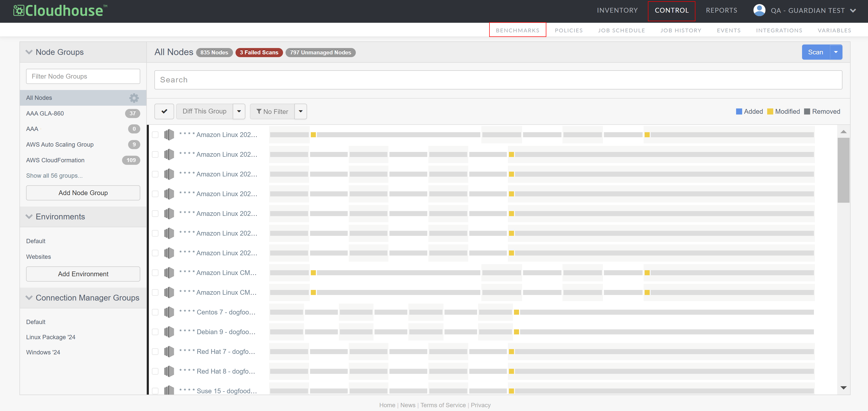Click the yellow Modified legend swatch

(x=770, y=112)
